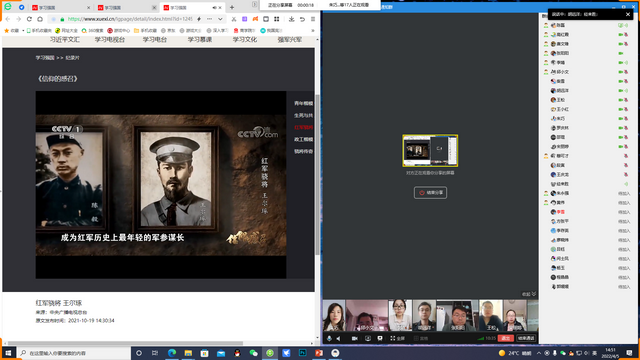The height and width of the screenshot is (360, 640).
Task: Switch to the first 学习强国 browser tab
Action: [60, 7]
